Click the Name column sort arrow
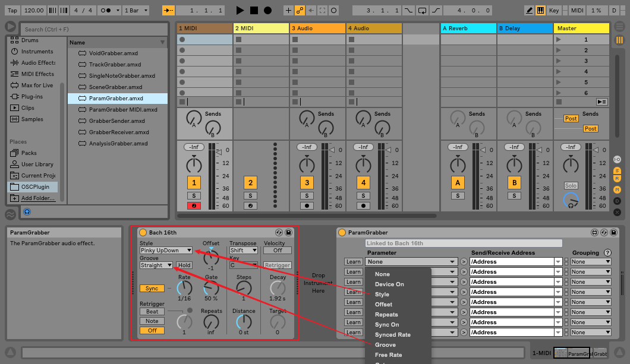The height and width of the screenshot is (364, 630). tap(162, 43)
